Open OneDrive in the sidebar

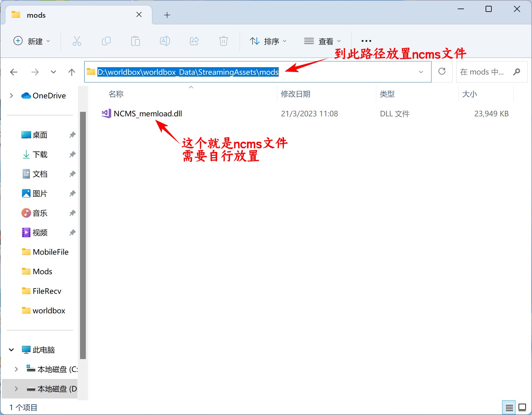[x=44, y=96]
